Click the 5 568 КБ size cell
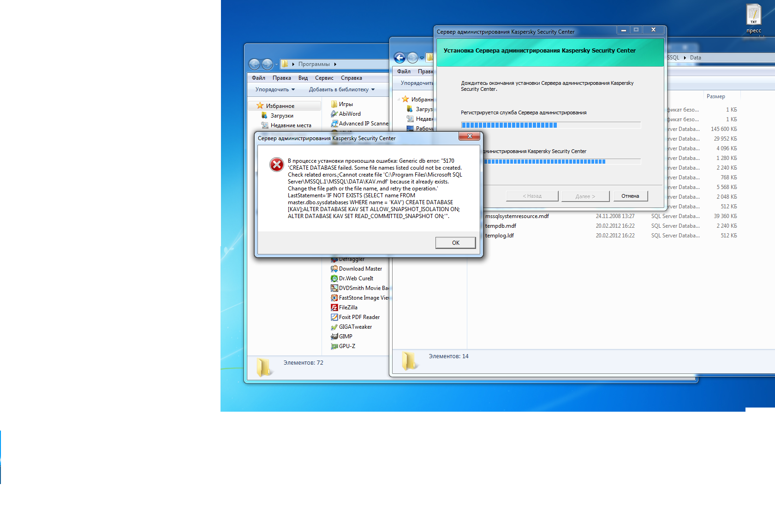Image resolution: width=775 pixels, height=532 pixels. [727, 187]
